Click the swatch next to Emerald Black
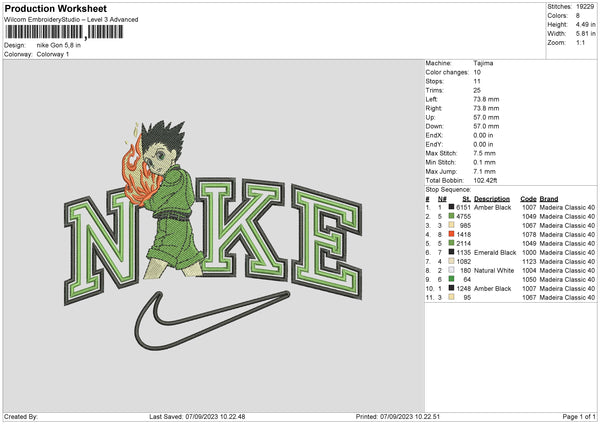This screenshot has height=424, width=600. tap(452, 252)
